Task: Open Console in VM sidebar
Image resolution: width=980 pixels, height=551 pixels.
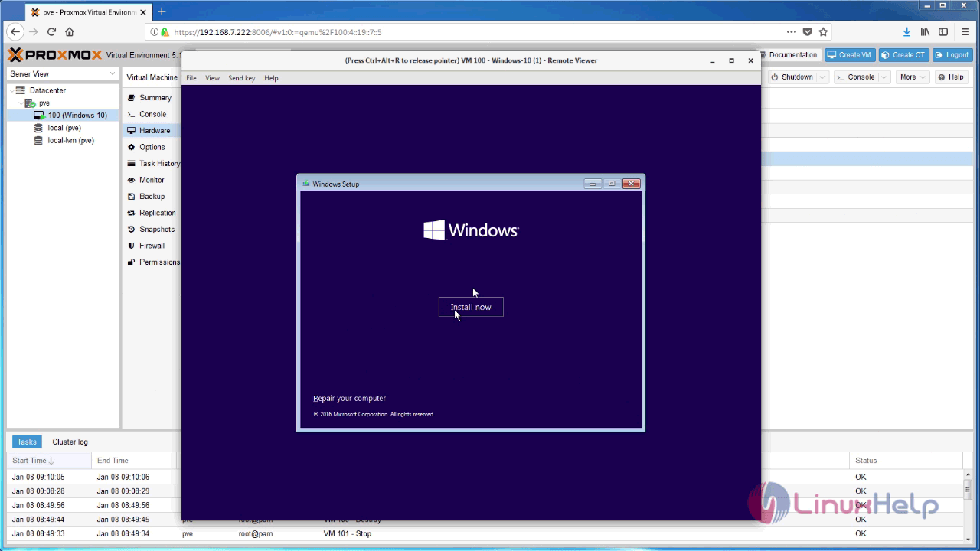Action: [x=152, y=114]
